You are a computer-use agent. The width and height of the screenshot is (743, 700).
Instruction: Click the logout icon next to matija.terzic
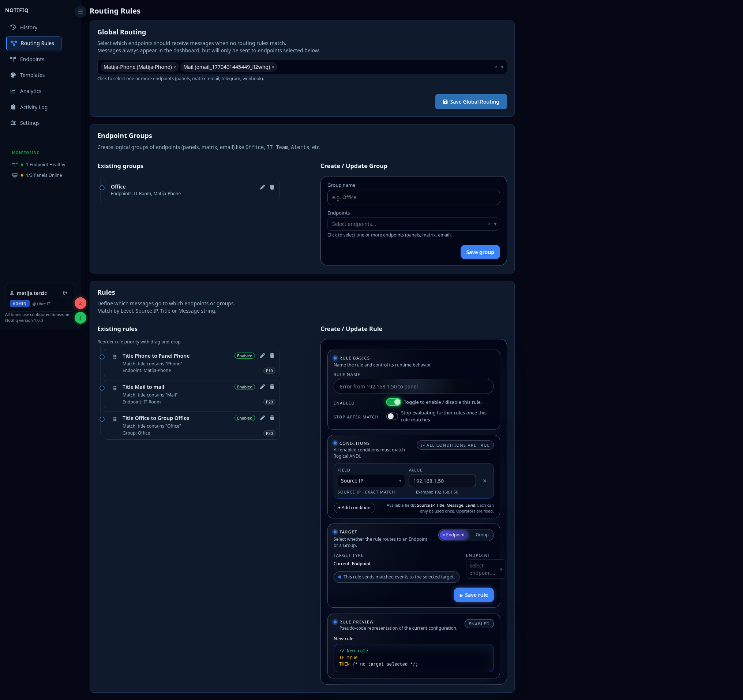[x=65, y=293]
